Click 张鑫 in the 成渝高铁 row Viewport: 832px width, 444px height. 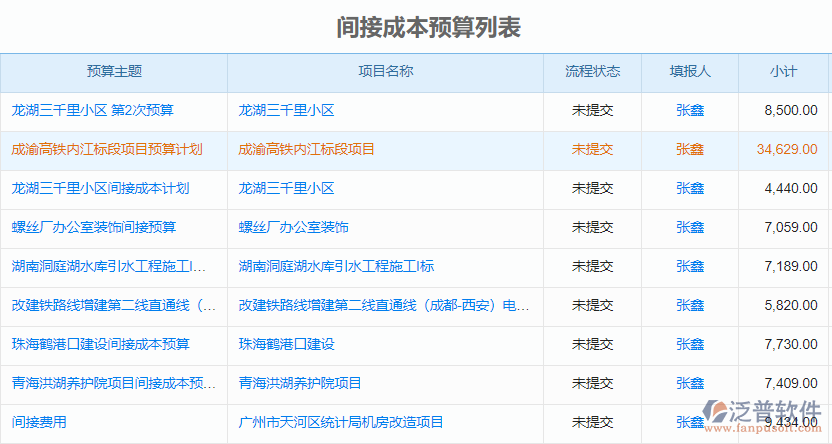(x=689, y=149)
